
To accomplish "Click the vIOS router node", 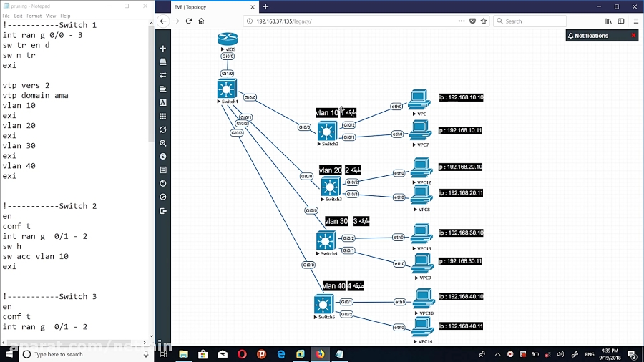I will click(228, 39).
